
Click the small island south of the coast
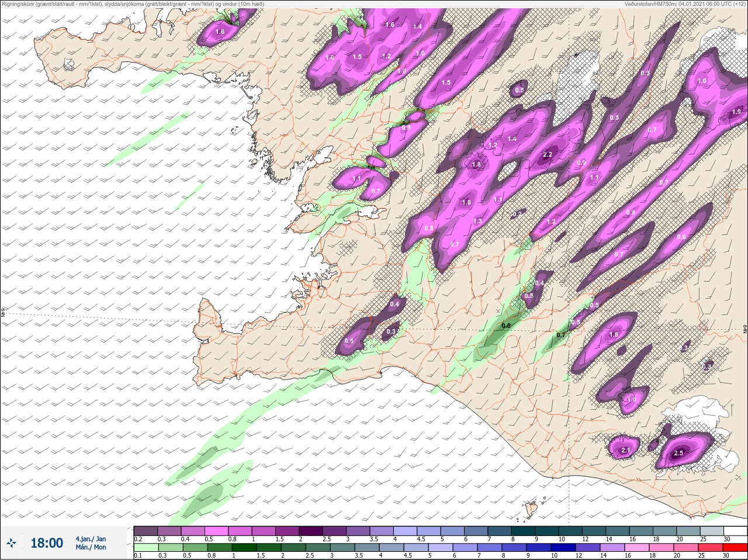coord(532,509)
